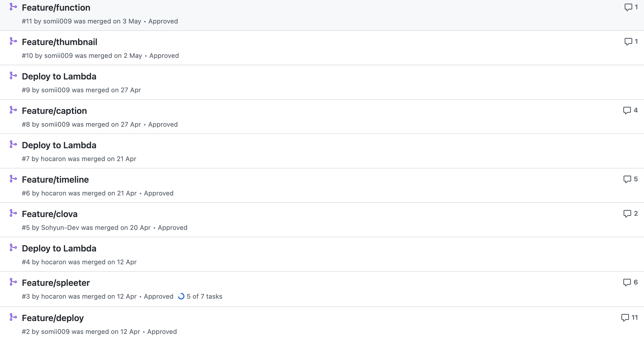Click the Approved status on Feature/deploy
Image resolution: width=644 pixels, height=338 pixels.
click(162, 332)
